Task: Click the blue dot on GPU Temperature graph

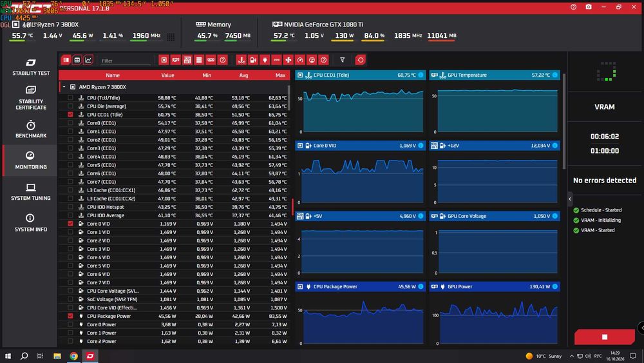Action: pos(555,75)
